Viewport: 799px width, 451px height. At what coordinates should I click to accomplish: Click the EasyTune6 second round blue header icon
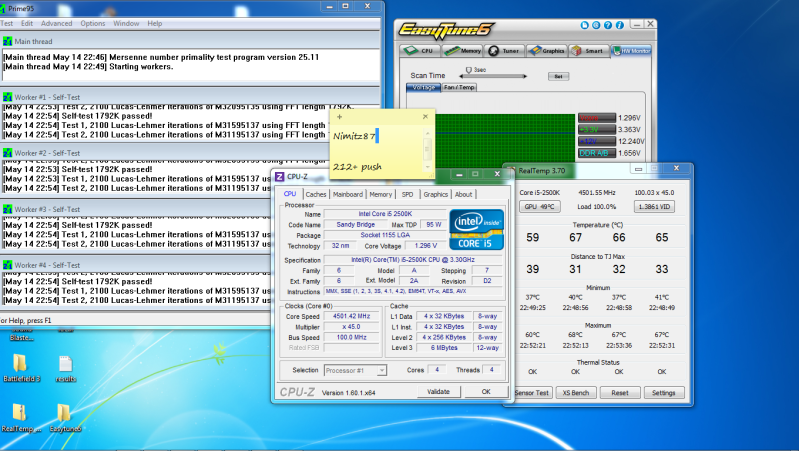coord(596,25)
